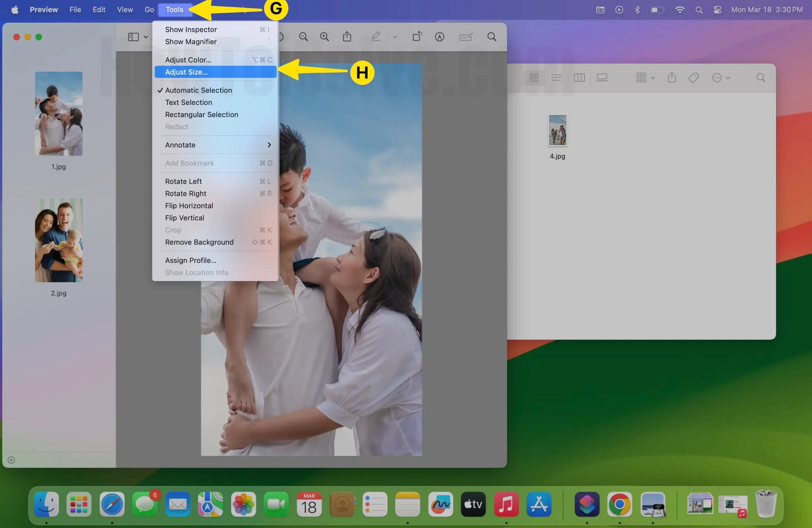Viewport: 812px width, 528px height.
Task: Click Zoom Out magnifier in Preview toolbar
Action: [x=303, y=37]
